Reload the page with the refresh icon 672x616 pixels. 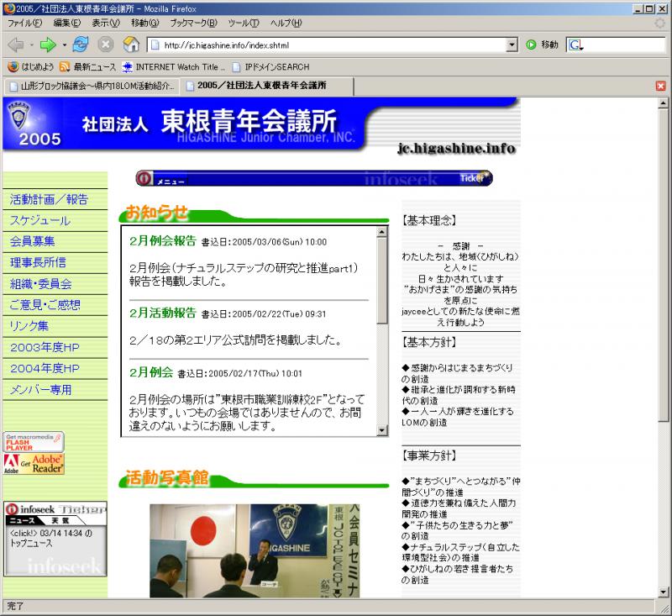(x=81, y=45)
